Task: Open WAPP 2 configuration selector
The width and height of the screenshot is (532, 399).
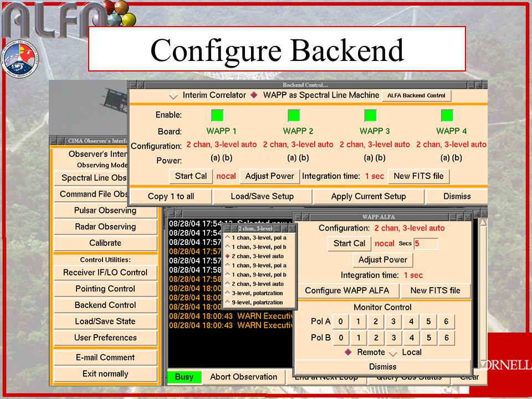Action: (298, 145)
